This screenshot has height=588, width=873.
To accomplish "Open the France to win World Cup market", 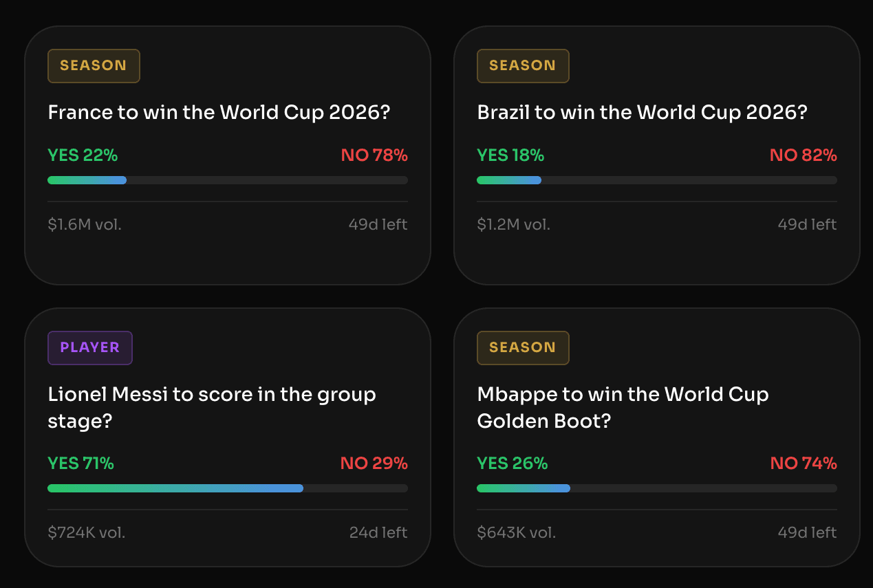I will [x=219, y=113].
